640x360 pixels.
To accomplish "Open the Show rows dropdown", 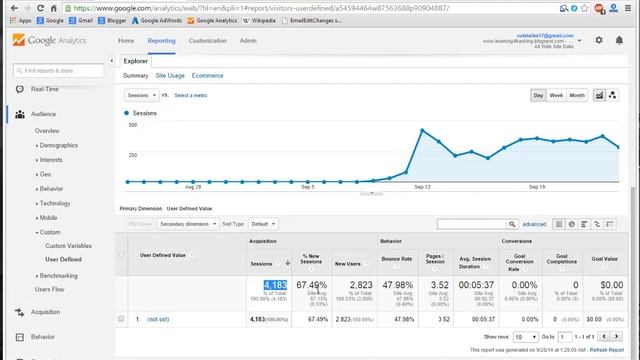I will pos(526,337).
